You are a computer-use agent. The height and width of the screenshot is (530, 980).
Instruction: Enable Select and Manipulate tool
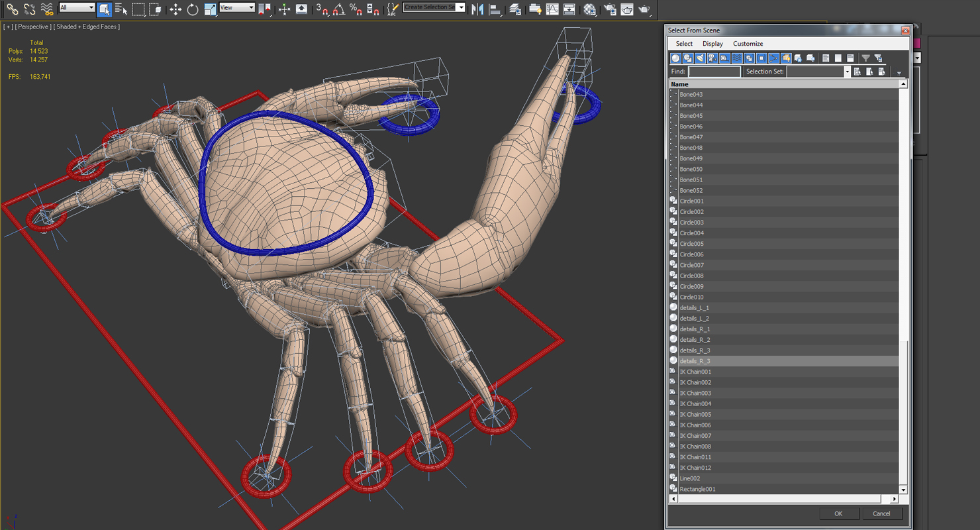[284, 9]
